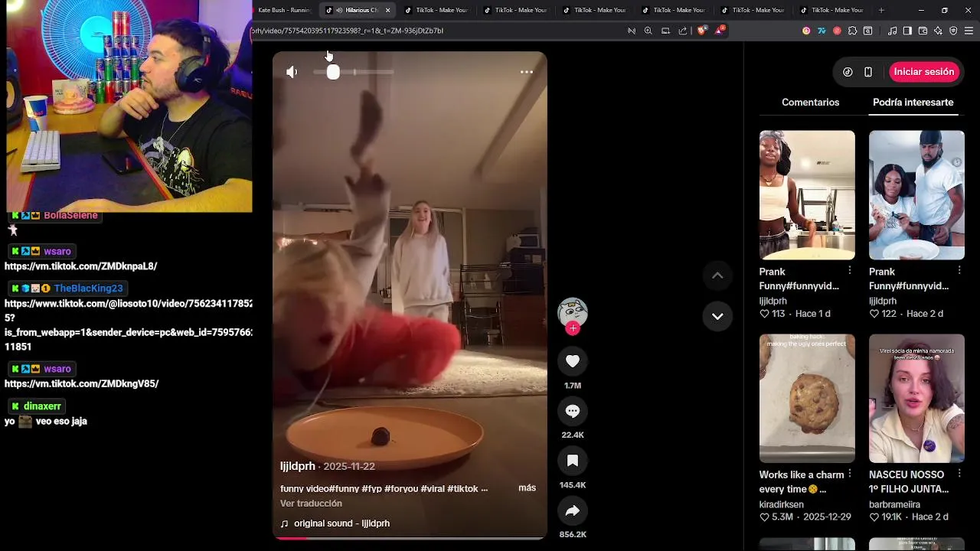Open Brave VPN shield icon

point(953,31)
